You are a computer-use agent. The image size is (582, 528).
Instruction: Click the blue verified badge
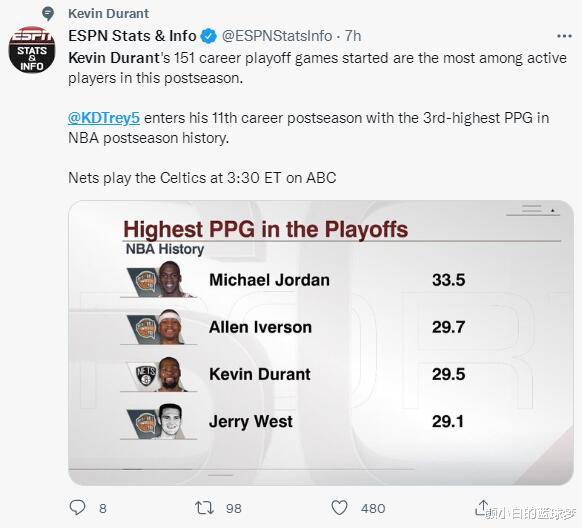pyautogui.click(x=209, y=36)
